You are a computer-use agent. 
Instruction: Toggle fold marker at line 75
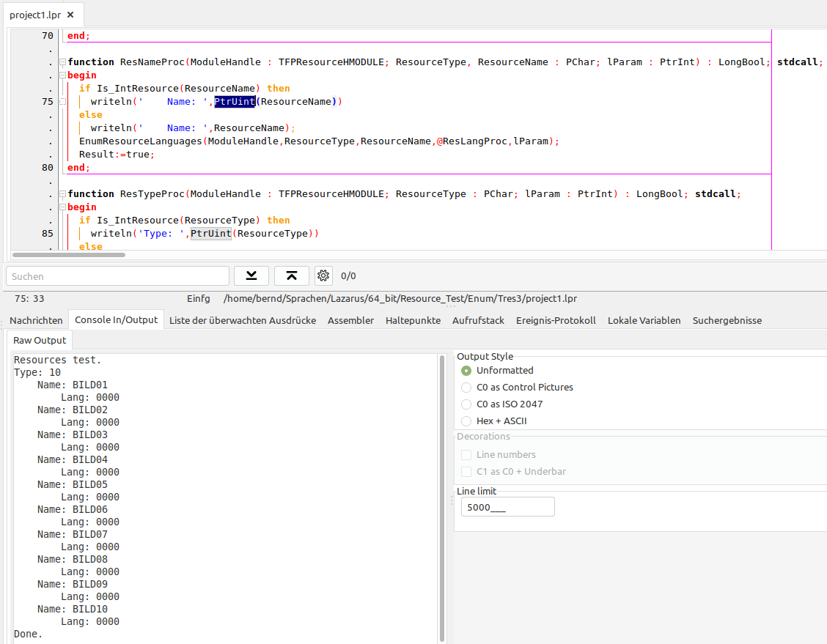point(62,102)
